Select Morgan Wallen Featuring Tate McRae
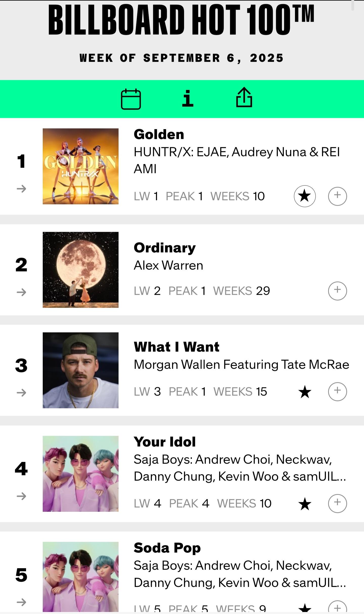 (x=241, y=365)
